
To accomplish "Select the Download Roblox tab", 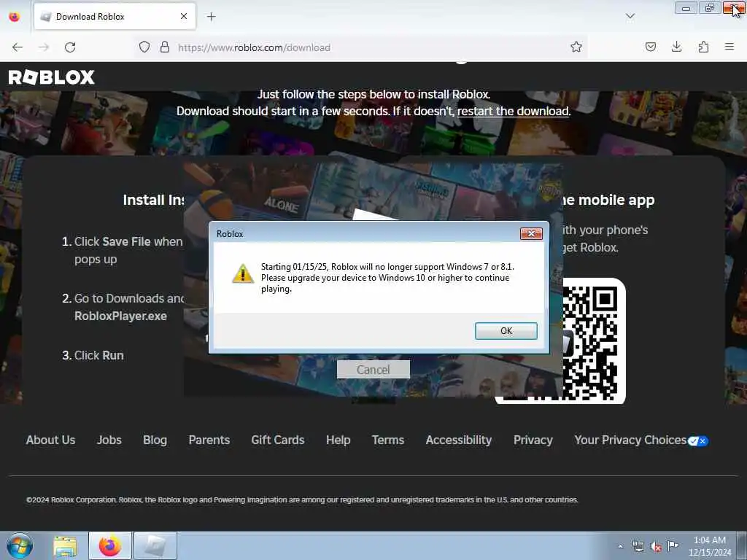I will point(115,17).
